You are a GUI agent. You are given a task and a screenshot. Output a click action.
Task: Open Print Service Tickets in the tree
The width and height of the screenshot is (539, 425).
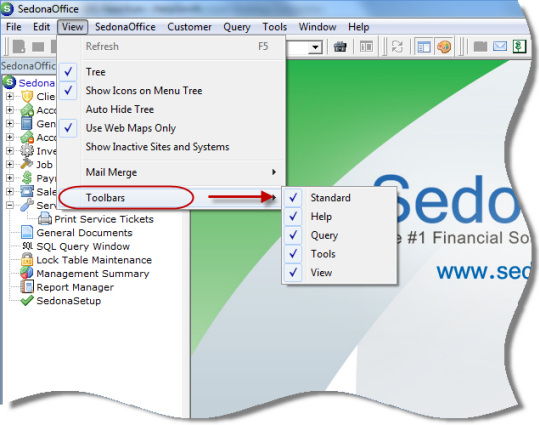(104, 219)
